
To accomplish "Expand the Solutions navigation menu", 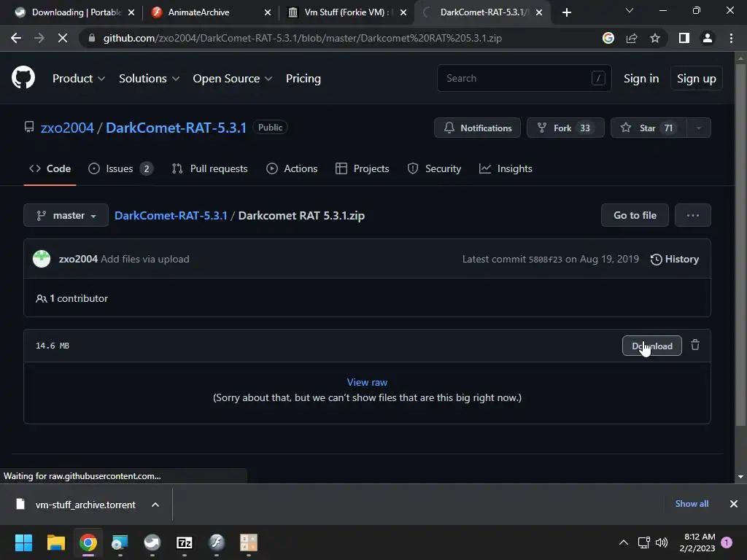I will pyautogui.click(x=149, y=79).
